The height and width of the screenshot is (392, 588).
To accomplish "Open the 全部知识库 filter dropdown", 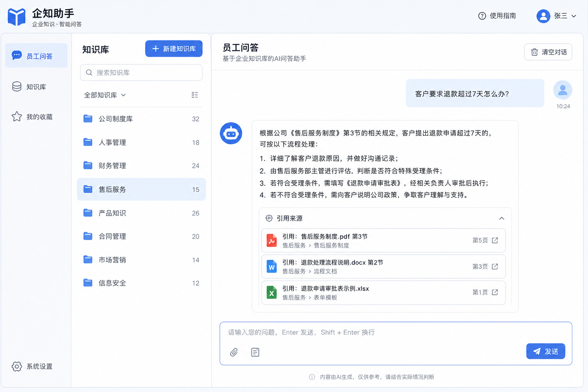I will pyautogui.click(x=105, y=95).
